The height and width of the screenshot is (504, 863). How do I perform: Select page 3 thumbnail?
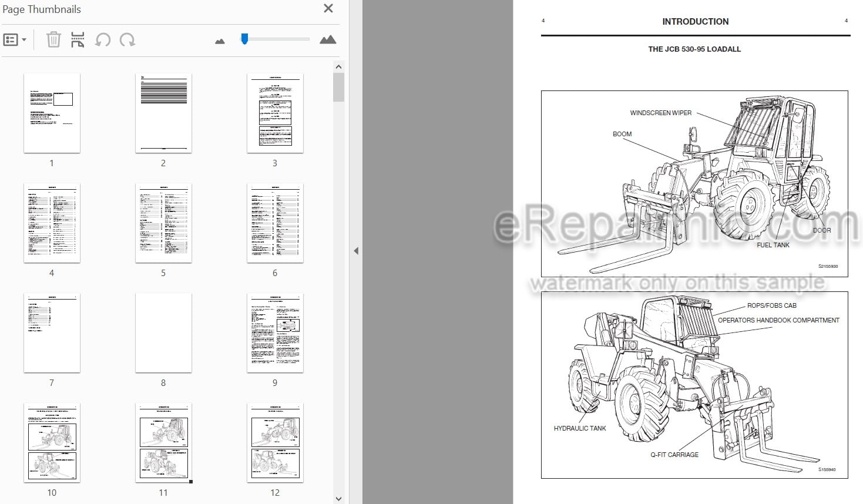tap(275, 113)
